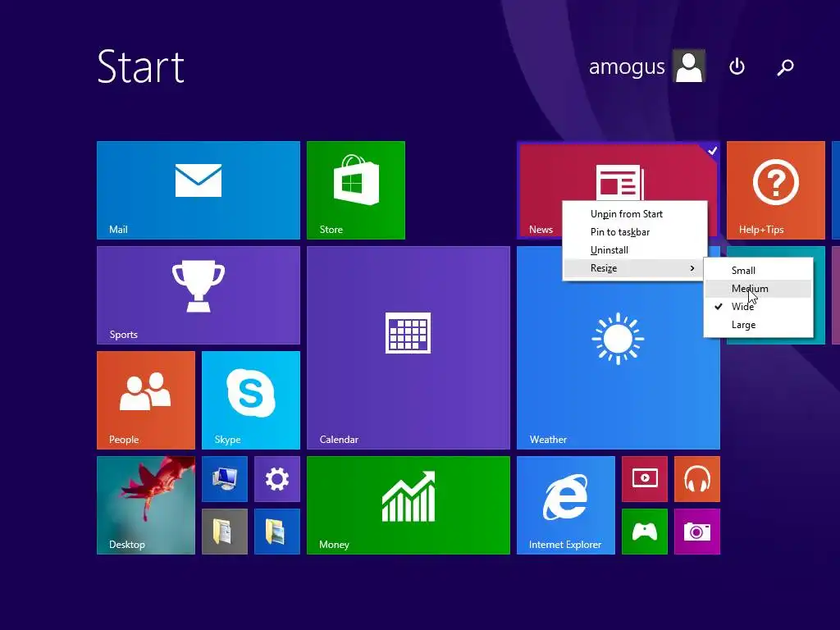Choose Uninstall from context menu
Image resolution: width=840 pixels, height=630 pixels.
pyautogui.click(x=635, y=250)
